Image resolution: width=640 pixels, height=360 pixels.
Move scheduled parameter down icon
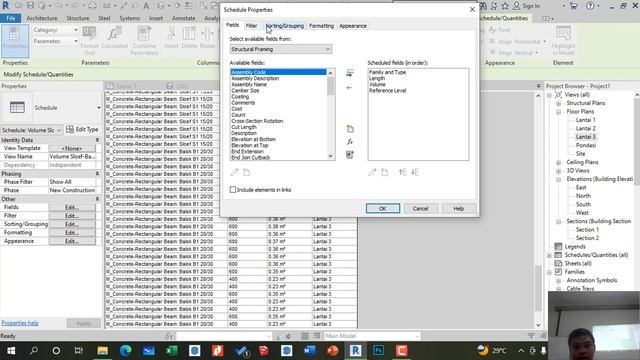[x=415, y=172]
